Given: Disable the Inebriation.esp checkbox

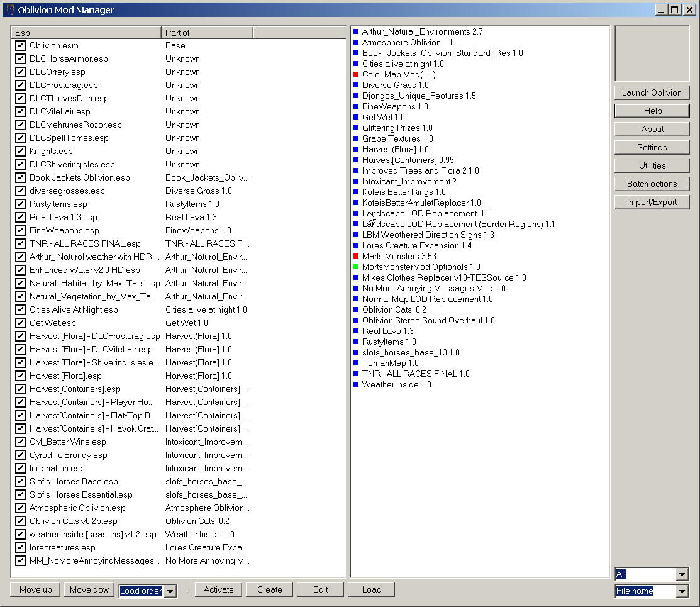Looking at the screenshot, I should [20, 468].
